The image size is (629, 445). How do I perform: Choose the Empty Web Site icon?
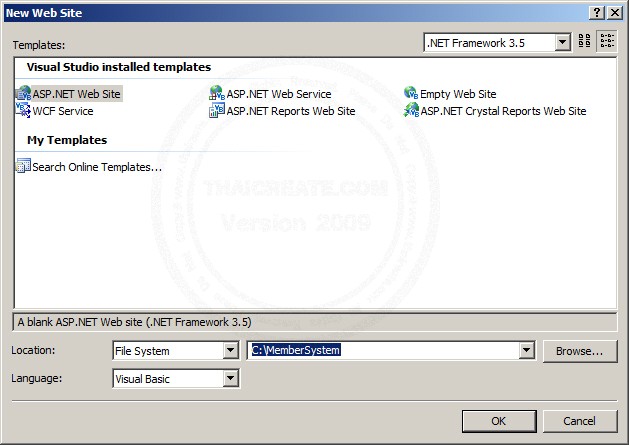point(411,93)
